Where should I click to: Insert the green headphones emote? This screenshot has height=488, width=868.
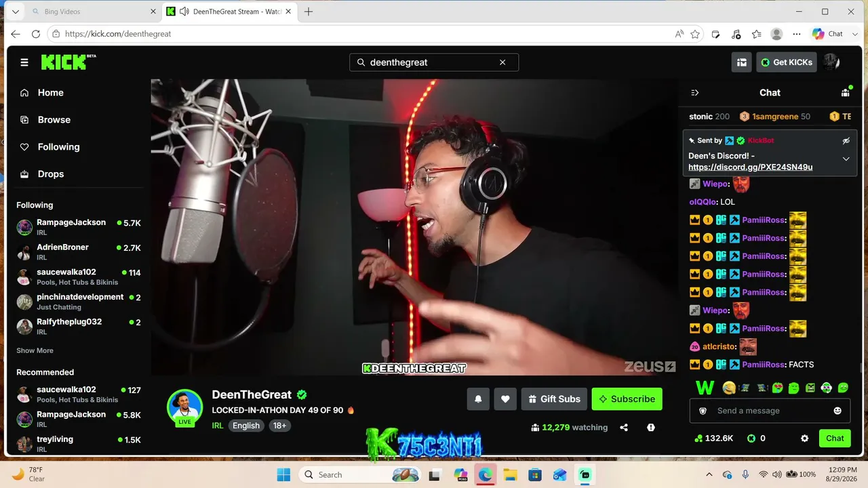coord(827,388)
